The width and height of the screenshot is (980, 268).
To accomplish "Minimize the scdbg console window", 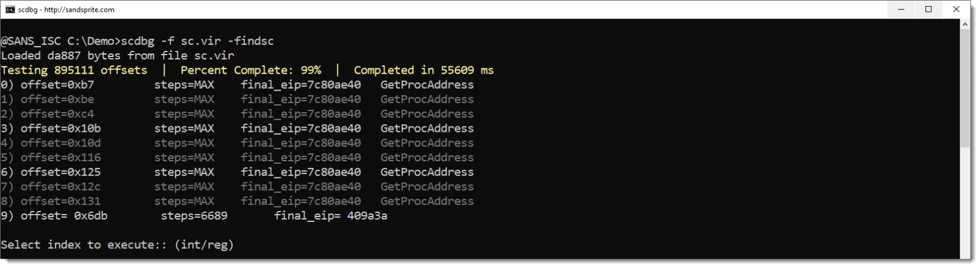I will pyautogui.click(x=901, y=9).
